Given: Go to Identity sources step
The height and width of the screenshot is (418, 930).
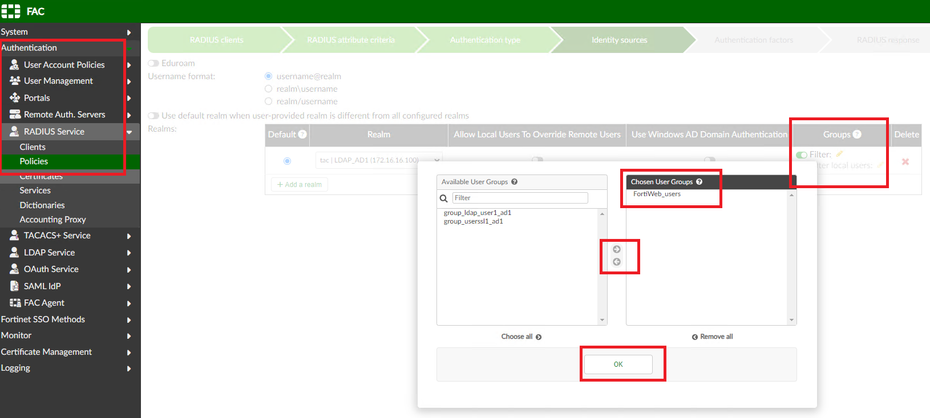Looking at the screenshot, I should pos(619,40).
